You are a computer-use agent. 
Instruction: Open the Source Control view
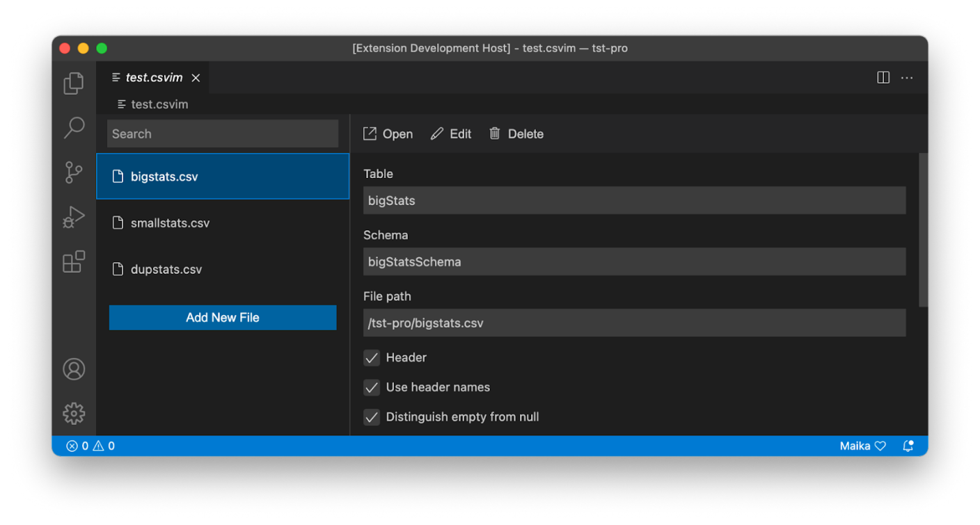point(74,172)
